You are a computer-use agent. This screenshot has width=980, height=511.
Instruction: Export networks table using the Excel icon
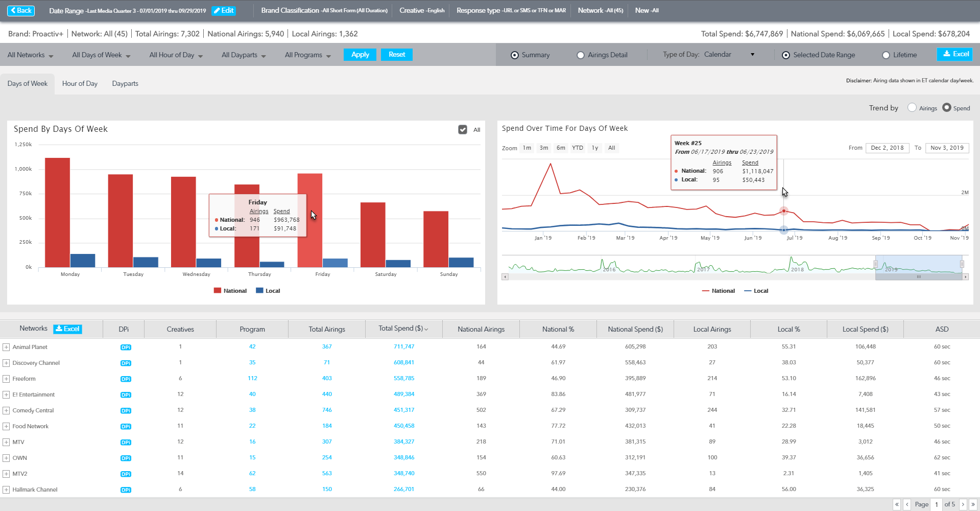coord(67,329)
